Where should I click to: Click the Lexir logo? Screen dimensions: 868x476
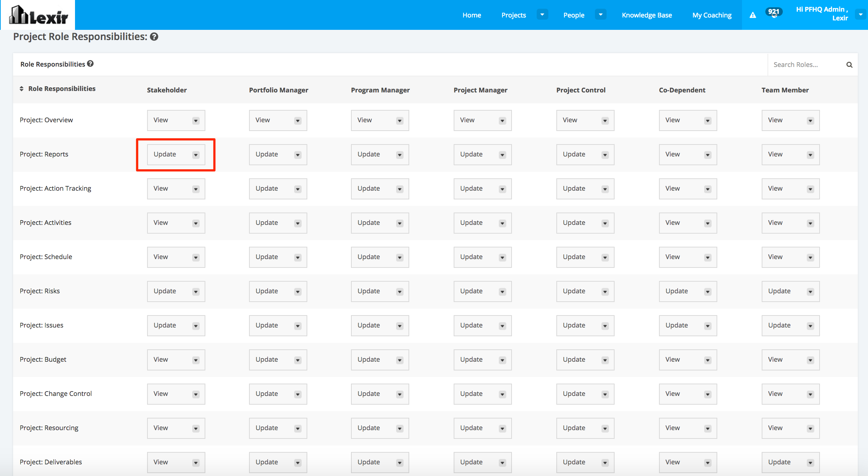38,15
